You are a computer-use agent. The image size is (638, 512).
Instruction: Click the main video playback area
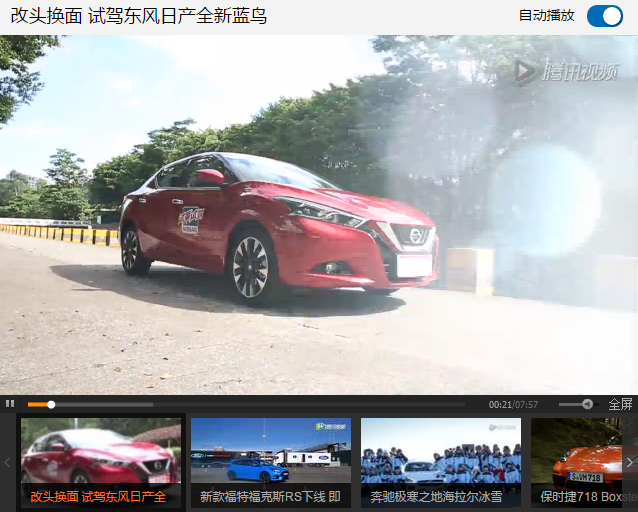pyautogui.click(x=319, y=214)
